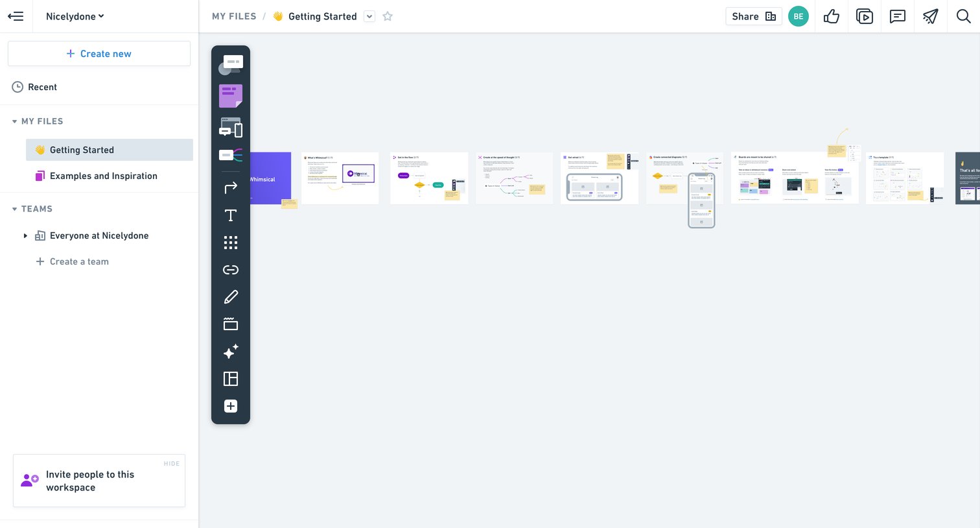
Task: Select the connector arrow tool
Action: 231,187
